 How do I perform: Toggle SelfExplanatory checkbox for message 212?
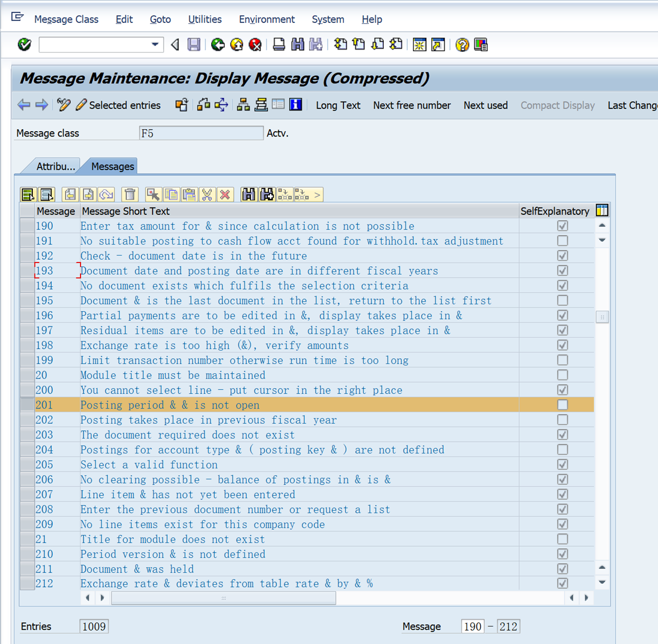pyautogui.click(x=562, y=584)
